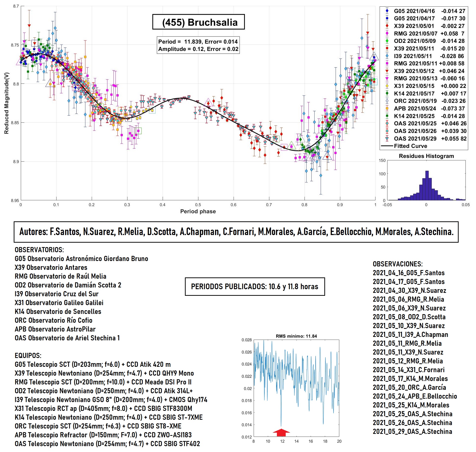
Task: Select I39 Observatorio Cruz del Sur line
Action: [57, 294]
